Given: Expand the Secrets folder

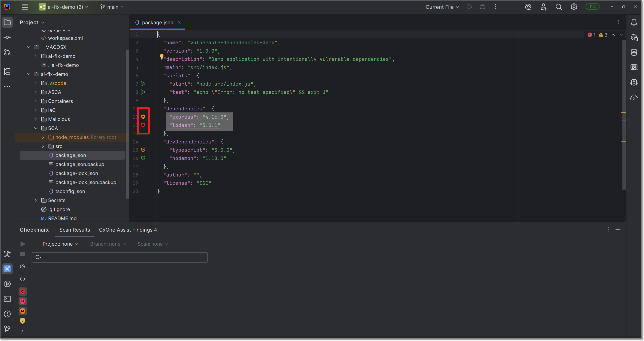Looking at the screenshot, I should coord(36,200).
